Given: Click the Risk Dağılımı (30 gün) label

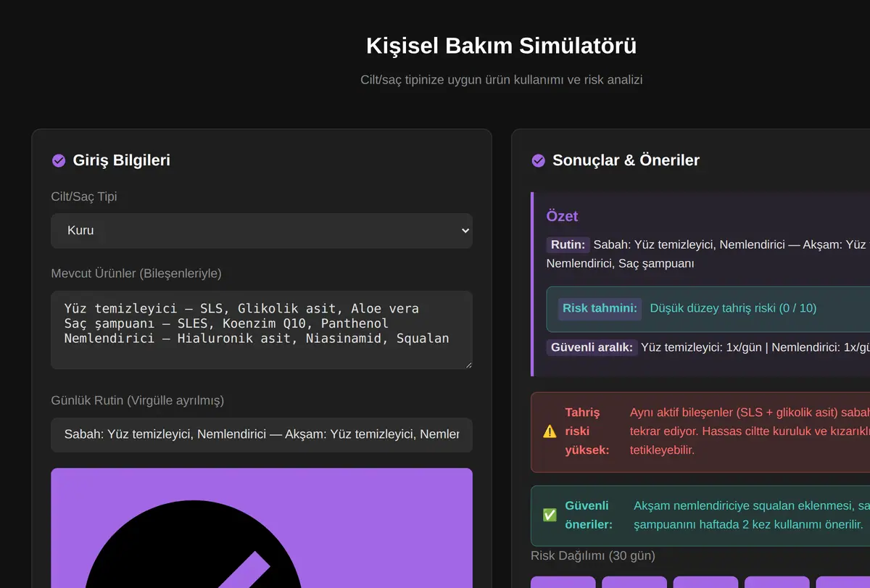Looking at the screenshot, I should pyautogui.click(x=593, y=556).
